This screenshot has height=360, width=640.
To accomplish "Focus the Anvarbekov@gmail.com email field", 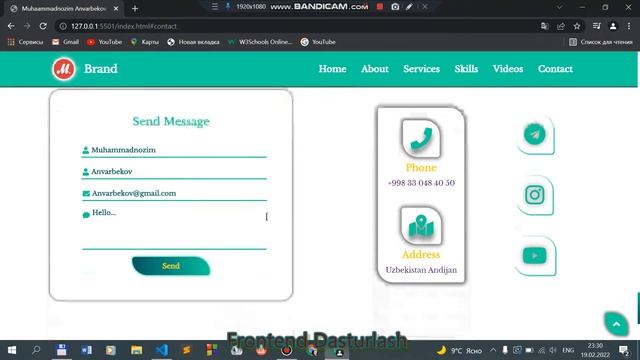I will pyautogui.click(x=174, y=193).
